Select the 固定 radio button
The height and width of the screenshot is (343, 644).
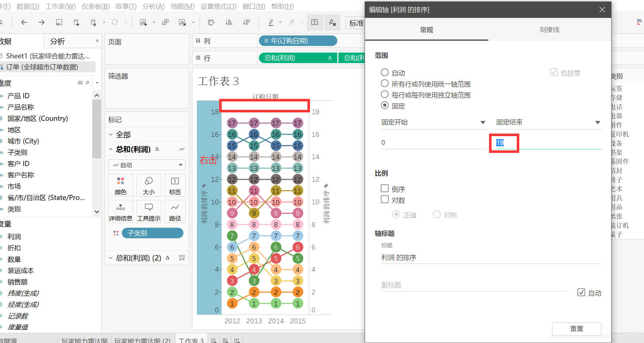point(385,105)
